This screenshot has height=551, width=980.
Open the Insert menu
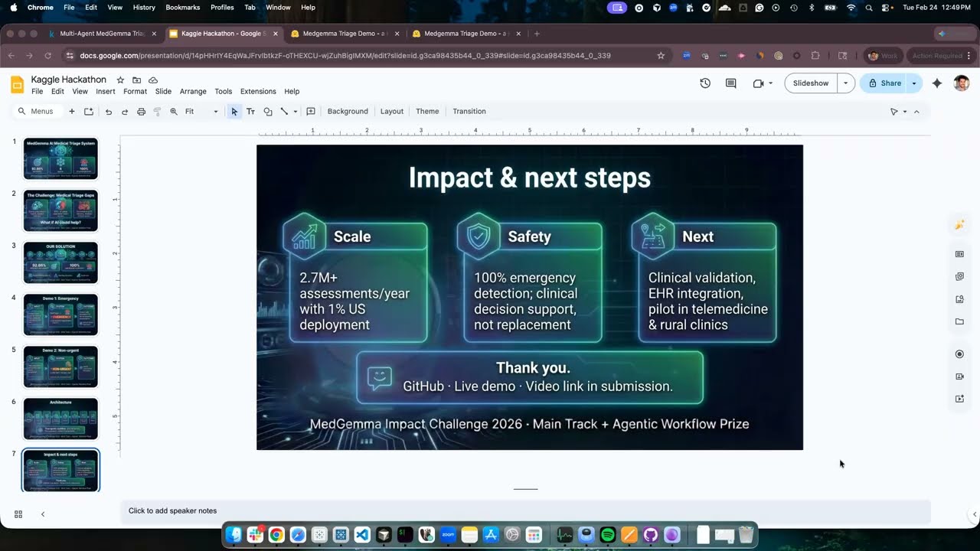106,91
